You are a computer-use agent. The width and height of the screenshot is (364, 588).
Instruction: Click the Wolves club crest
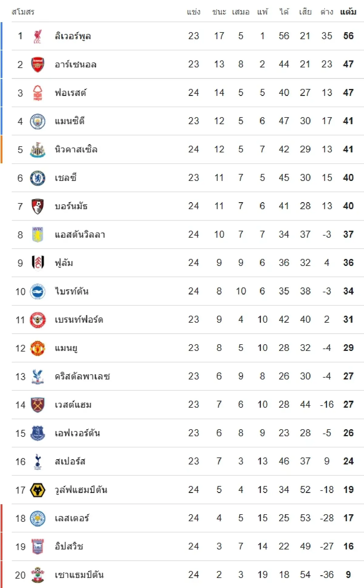click(38, 490)
